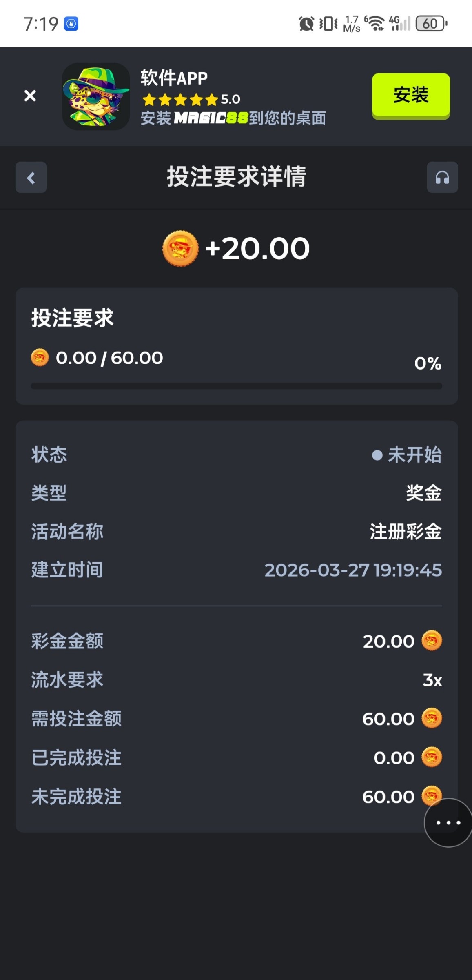Viewport: 472px width, 980px height.
Task: Tap the 0% progress percentage
Action: [428, 363]
